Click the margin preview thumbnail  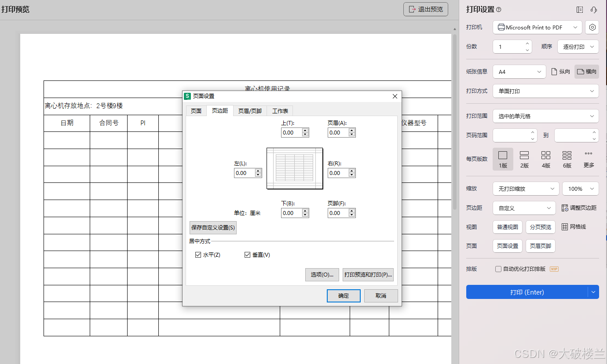tap(295, 168)
